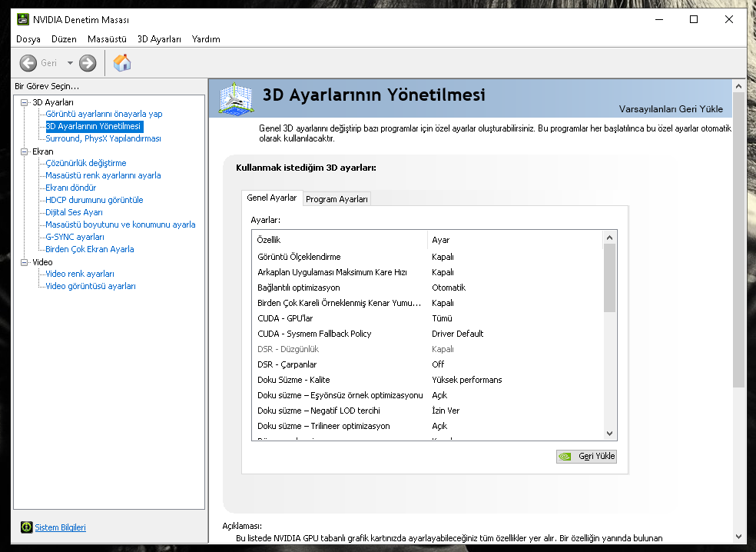This screenshot has width=756, height=552.
Task: Select the Bağlantılı optimizasyon setting row
Action: pyautogui.click(x=428, y=288)
